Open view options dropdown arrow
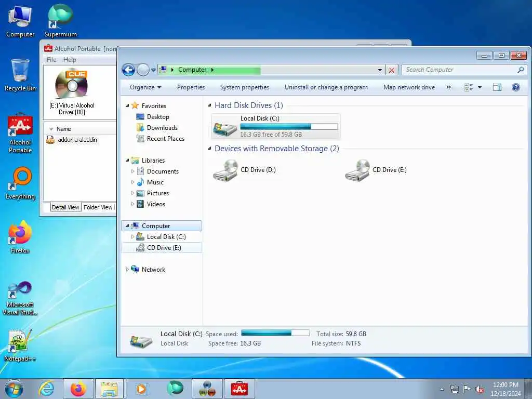Image resolution: width=532 pixels, height=399 pixels. (x=480, y=87)
